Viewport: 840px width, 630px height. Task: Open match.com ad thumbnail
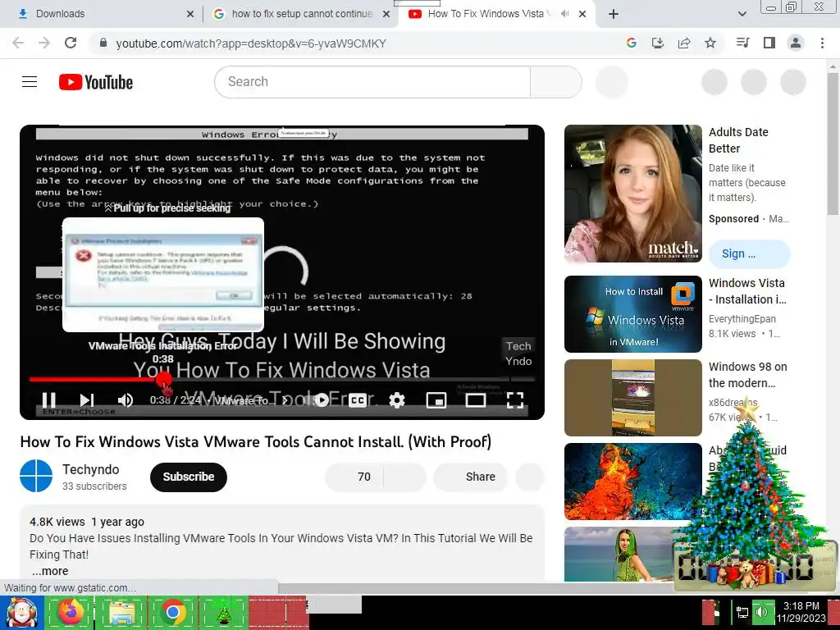click(632, 194)
